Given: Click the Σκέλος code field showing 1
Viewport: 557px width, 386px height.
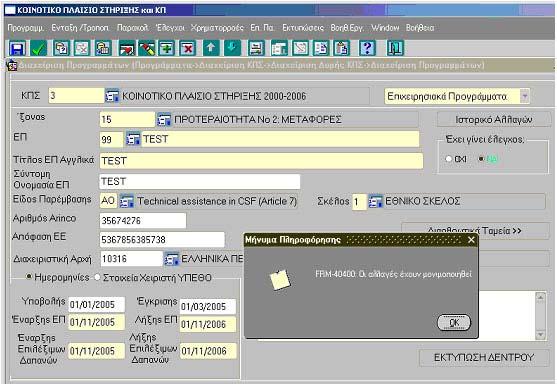Looking at the screenshot, I should point(359,202).
